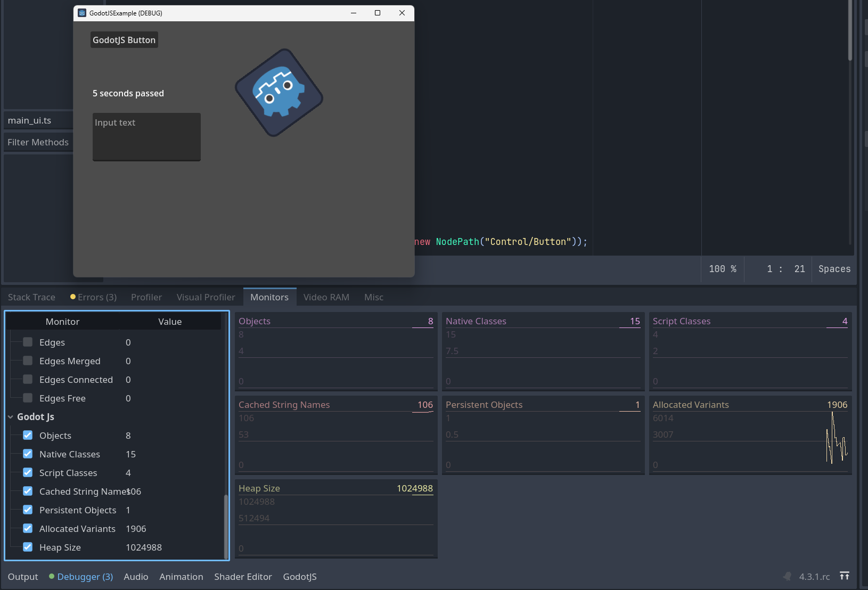Image resolution: width=868 pixels, height=590 pixels.
Task: Click the Heap Size graph
Action: 336,519
